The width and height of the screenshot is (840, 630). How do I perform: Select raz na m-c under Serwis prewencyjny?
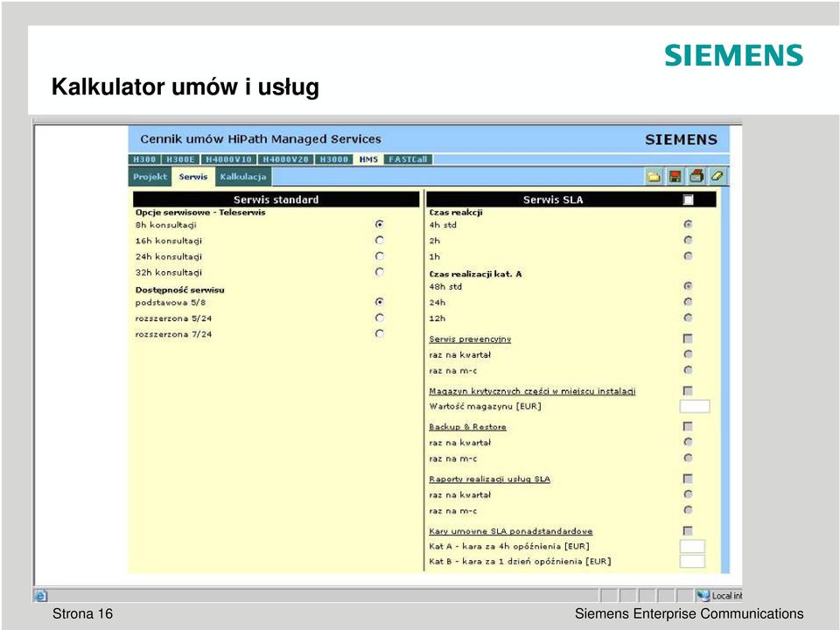coord(688,370)
